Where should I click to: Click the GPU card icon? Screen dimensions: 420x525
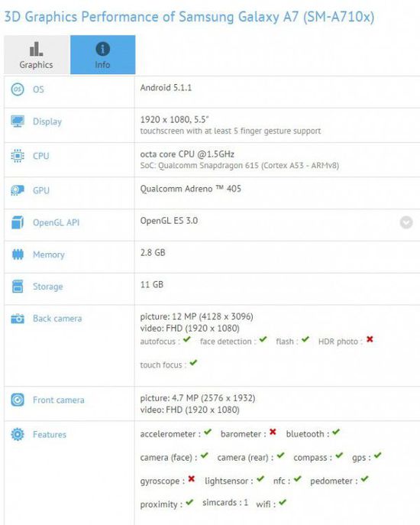point(18,190)
